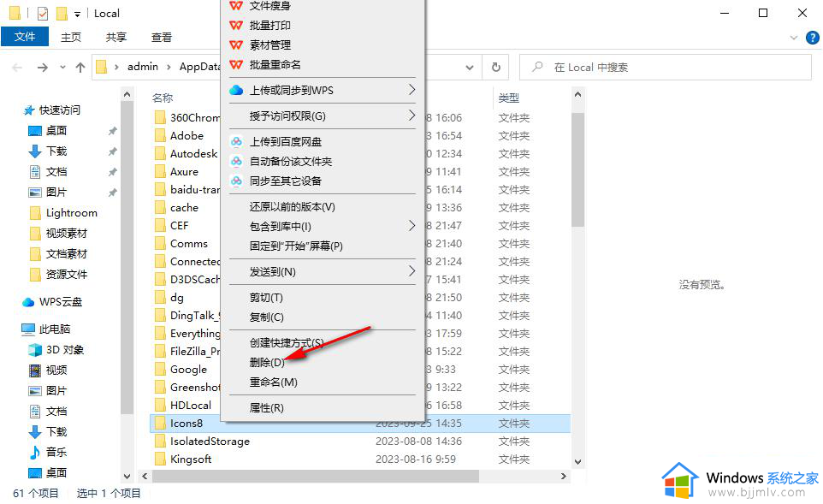823x504 pixels.
Task: Click the WPS icon beside 批量打印
Action: tap(236, 25)
